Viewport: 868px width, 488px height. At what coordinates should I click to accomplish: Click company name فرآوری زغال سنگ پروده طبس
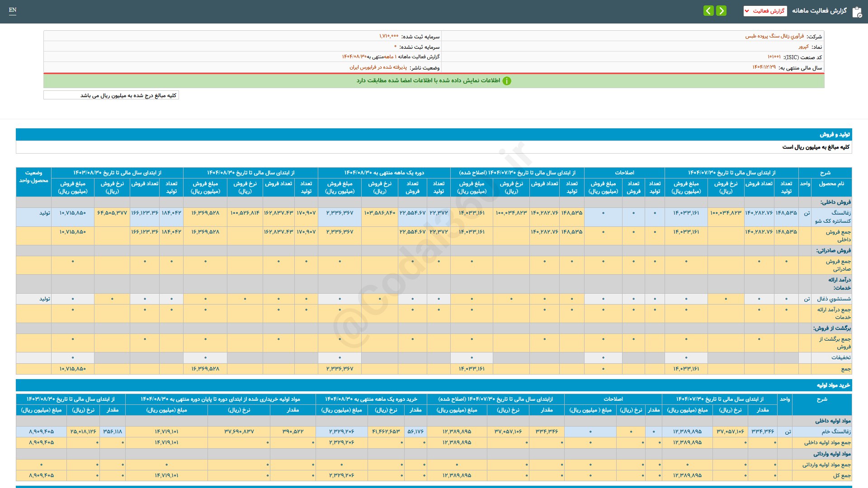pos(774,36)
